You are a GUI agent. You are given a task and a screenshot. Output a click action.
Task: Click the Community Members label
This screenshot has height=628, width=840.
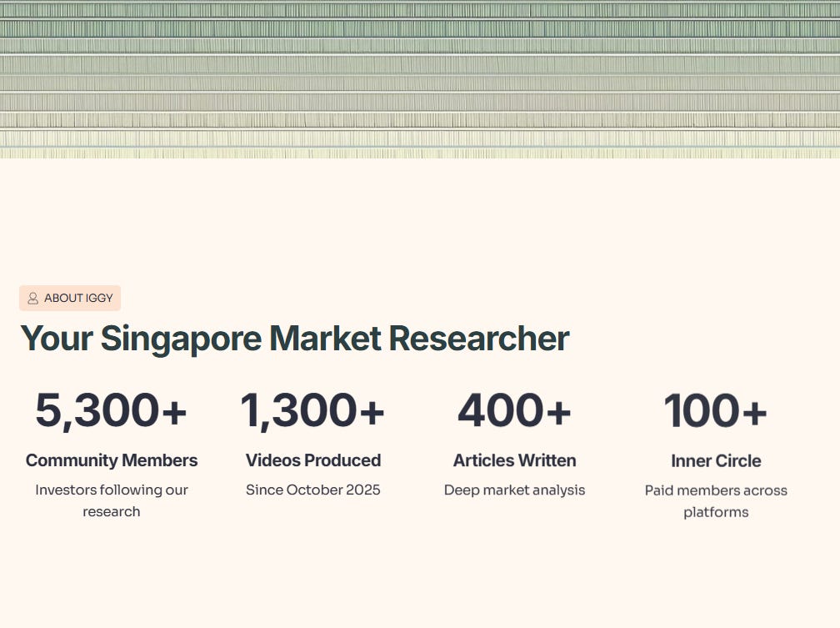112,460
